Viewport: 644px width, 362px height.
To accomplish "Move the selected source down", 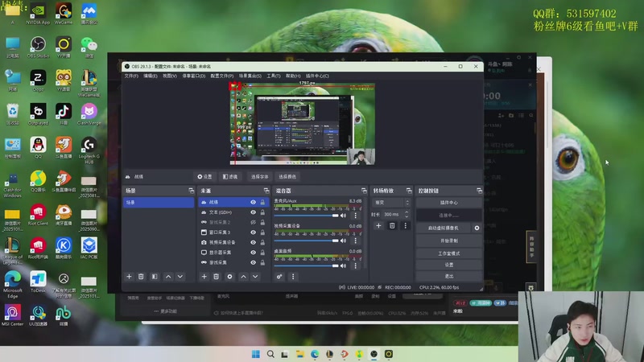I will coord(255,277).
